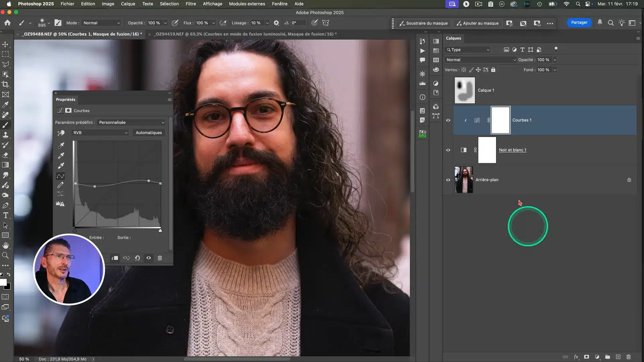Click the foreground color swatch
Image resolution: width=644 pixels, height=362 pixels.
(x=3, y=282)
